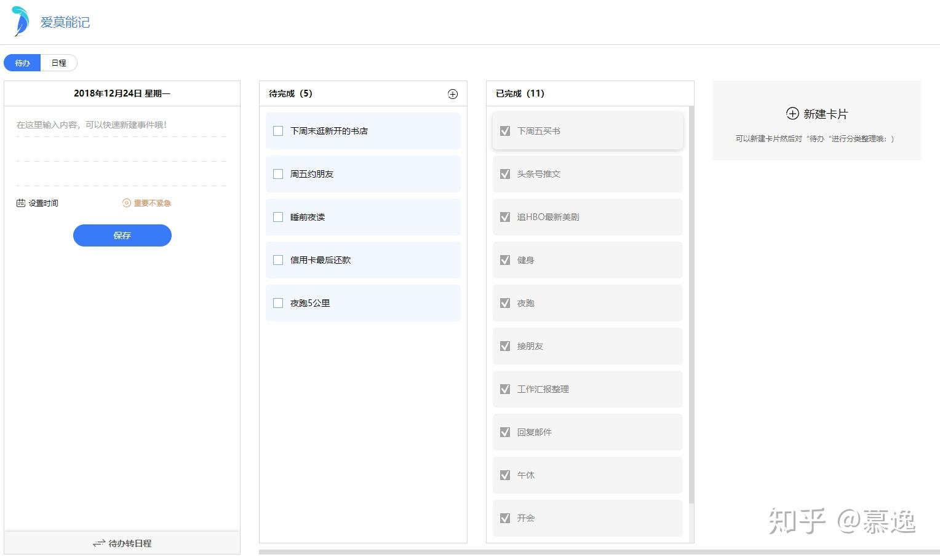Click the plus icon in 待完成 header

453,94
